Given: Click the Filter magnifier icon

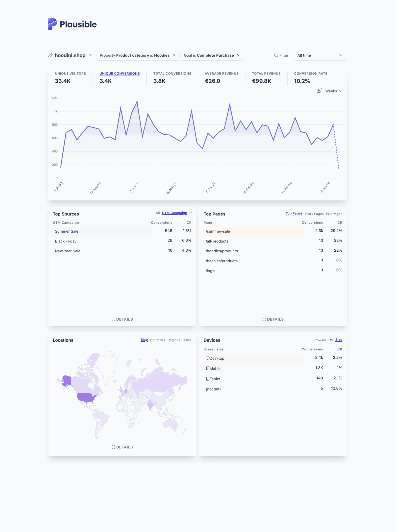Looking at the screenshot, I should [275, 55].
